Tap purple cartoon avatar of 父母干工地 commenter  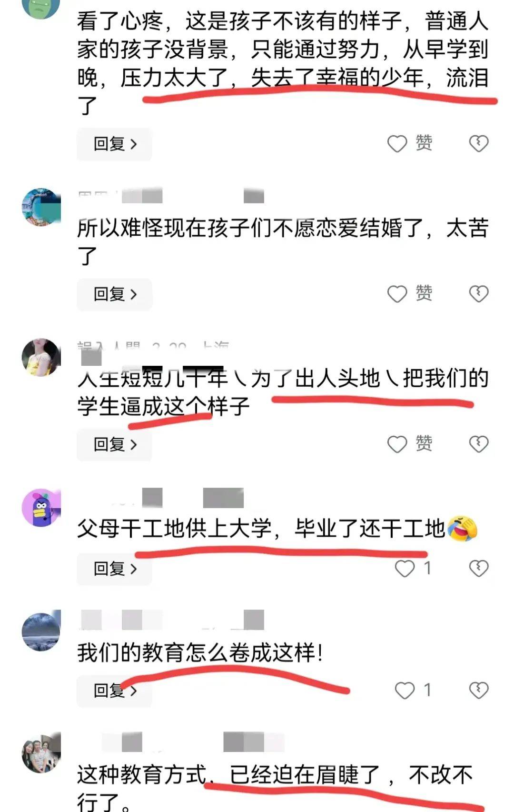(x=41, y=508)
